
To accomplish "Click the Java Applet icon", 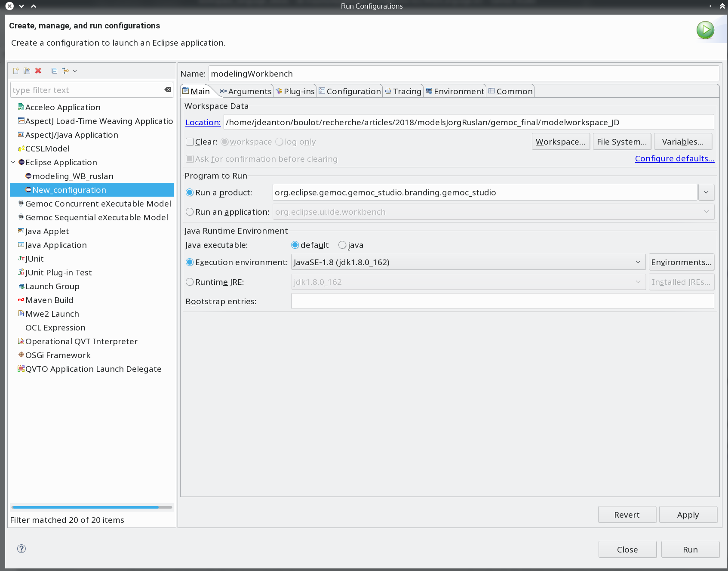I will pos(21,231).
